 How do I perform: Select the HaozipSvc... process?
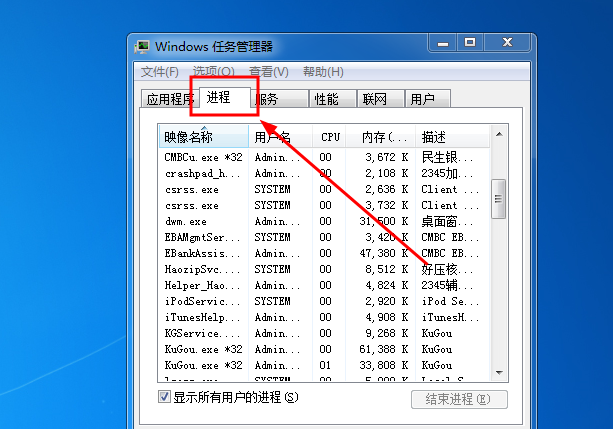pyautogui.click(x=324, y=269)
